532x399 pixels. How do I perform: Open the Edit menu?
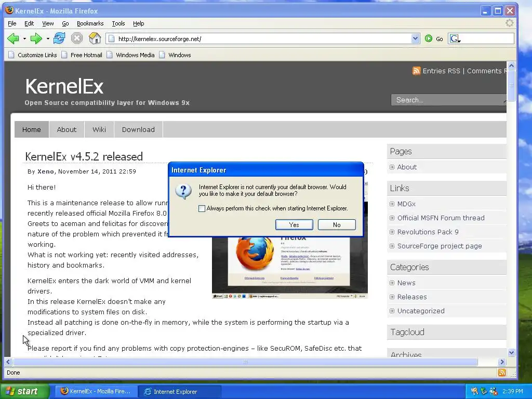pyautogui.click(x=29, y=23)
